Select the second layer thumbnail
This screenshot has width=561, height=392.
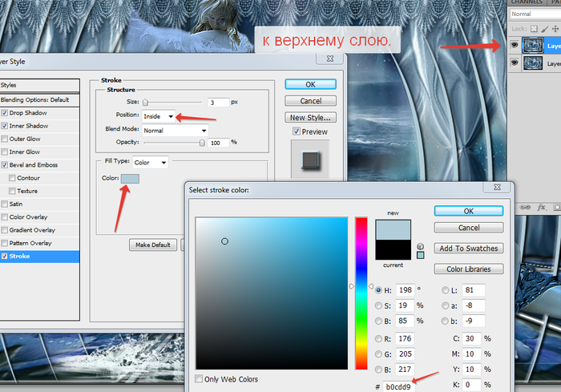[x=533, y=63]
